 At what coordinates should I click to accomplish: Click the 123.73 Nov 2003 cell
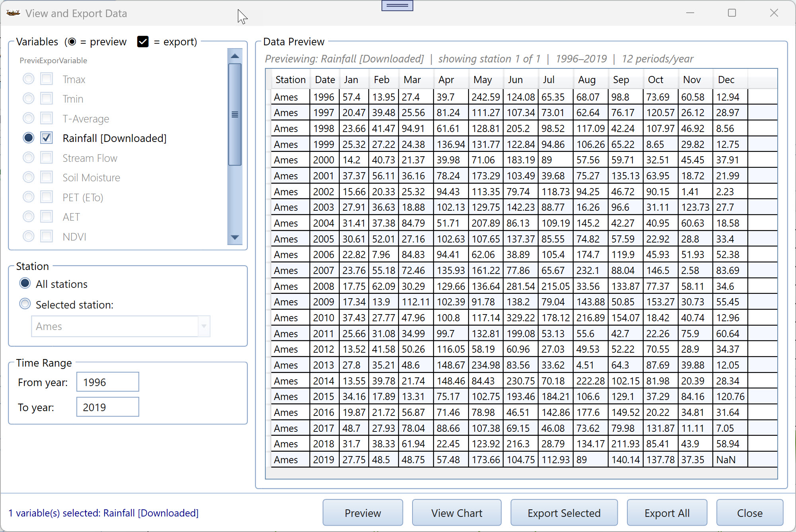pyautogui.click(x=695, y=207)
